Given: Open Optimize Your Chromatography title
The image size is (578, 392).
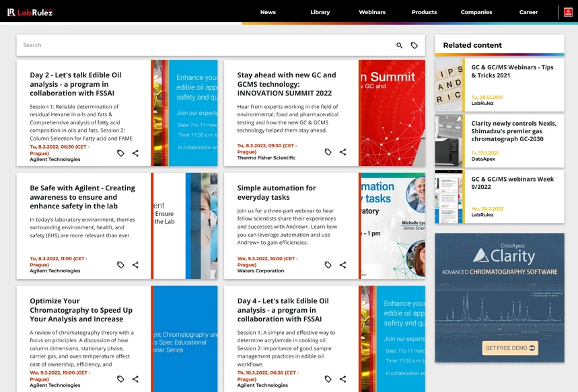Looking at the screenshot, I should click(x=81, y=310).
